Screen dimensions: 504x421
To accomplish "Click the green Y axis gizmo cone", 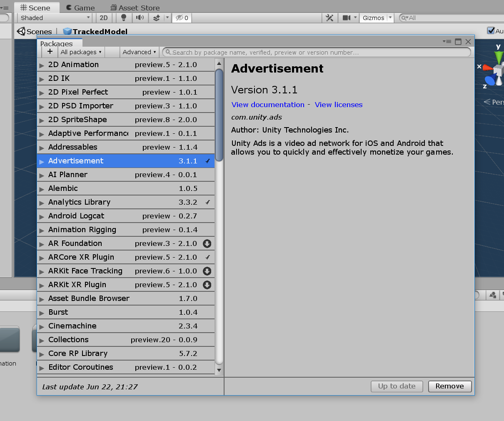I will 499,57.
